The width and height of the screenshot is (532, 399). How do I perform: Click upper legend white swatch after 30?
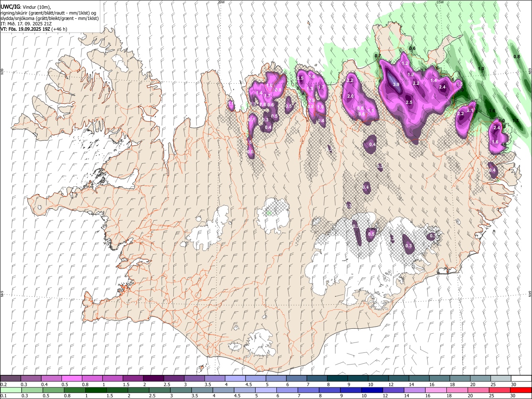pos(522,378)
